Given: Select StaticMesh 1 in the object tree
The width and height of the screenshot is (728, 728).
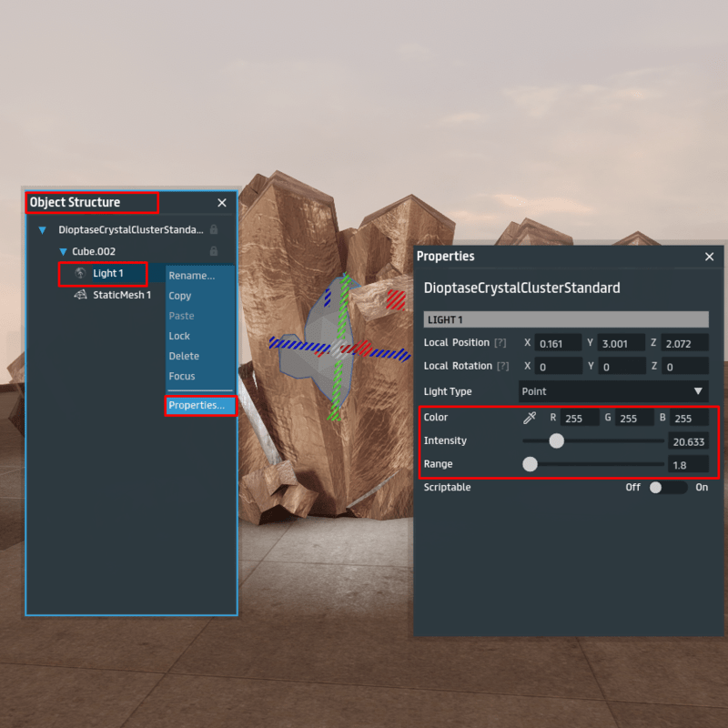Looking at the screenshot, I should pyautogui.click(x=122, y=295).
